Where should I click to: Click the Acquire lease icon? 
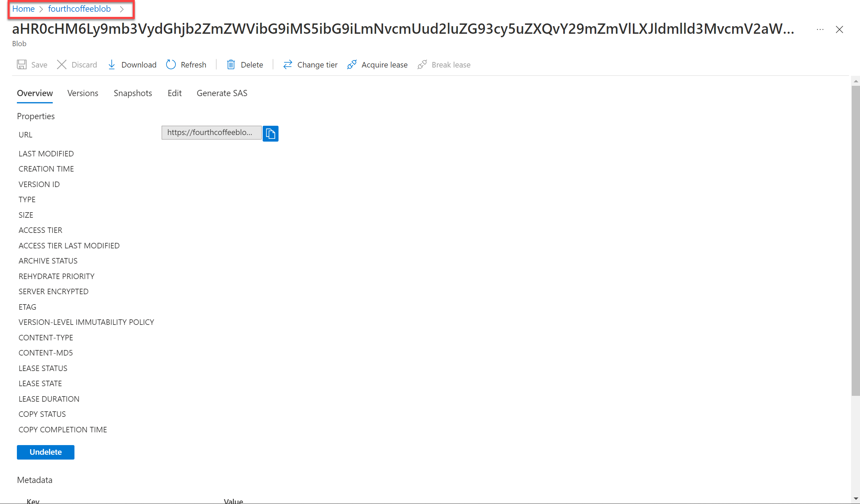point(352,64)
